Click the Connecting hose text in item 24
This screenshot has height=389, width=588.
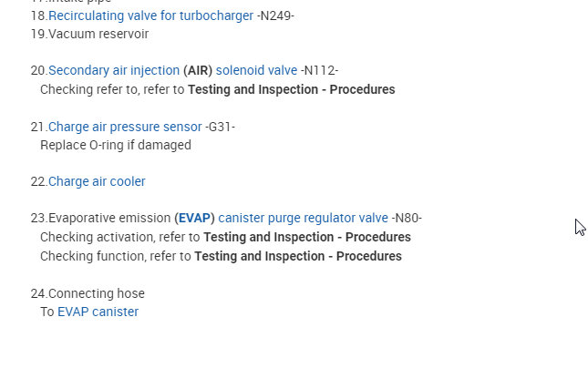[x=96, y=293]
